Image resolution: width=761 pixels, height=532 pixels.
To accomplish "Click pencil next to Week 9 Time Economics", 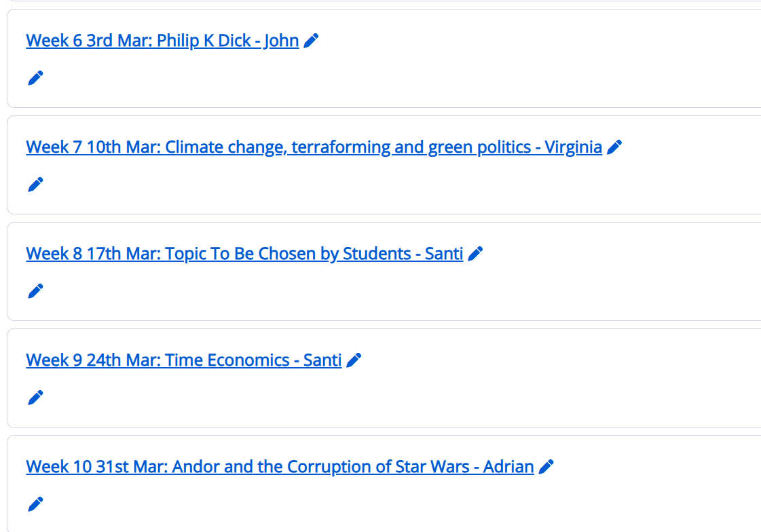I will (354, 360).
